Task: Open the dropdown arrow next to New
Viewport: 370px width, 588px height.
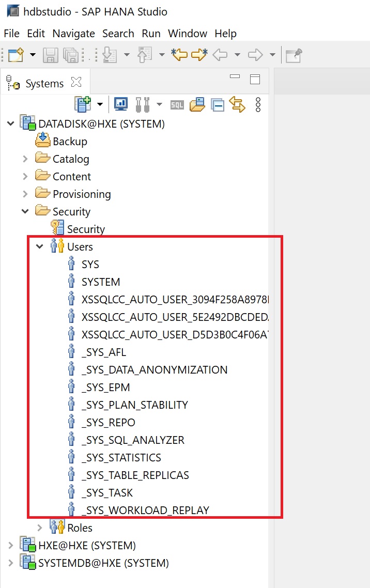Action: [33, 55]
